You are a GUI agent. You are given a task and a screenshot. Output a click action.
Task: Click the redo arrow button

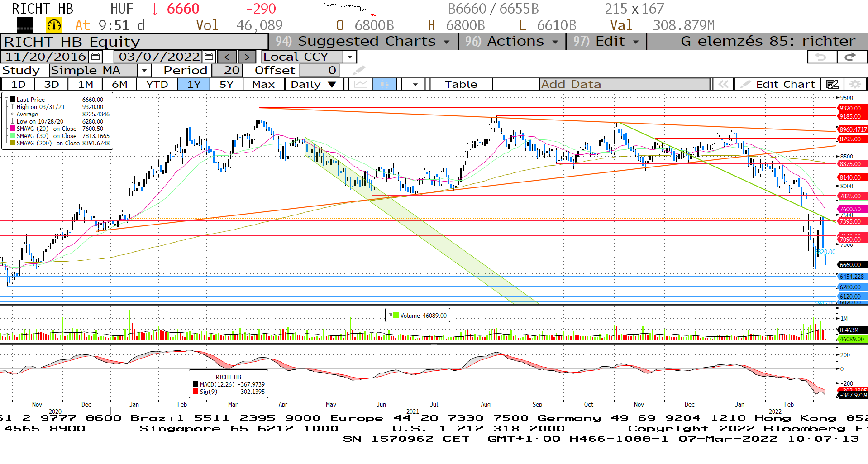coord(852,57)
